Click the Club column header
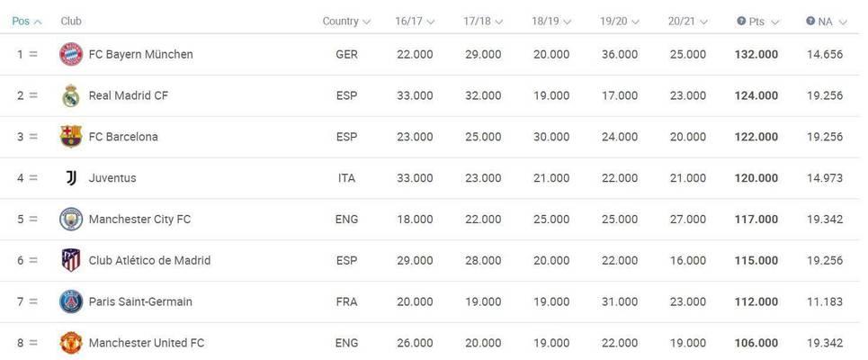Viewport: 868px width, 360px height. click(x=71, y=21)
